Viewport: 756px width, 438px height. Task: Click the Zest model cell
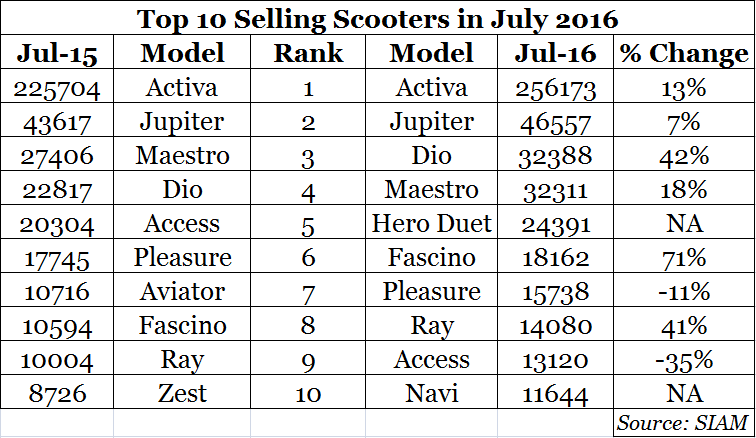click(183, 393)
